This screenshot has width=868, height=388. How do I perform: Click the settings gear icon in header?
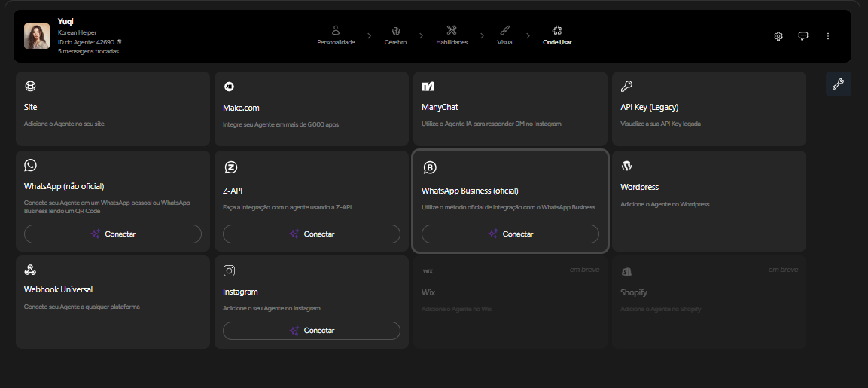pyautogui.click(x=778, y=36)
